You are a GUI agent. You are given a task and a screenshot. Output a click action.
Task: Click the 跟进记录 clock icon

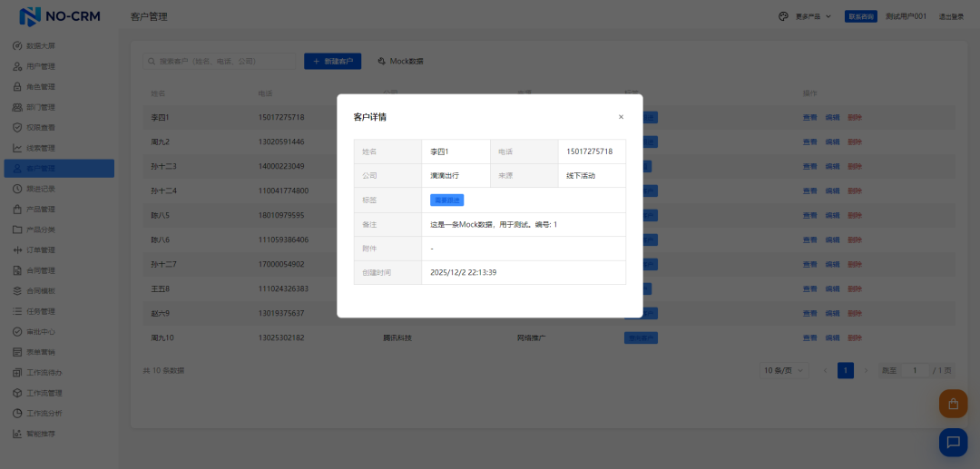click(17, 189)
